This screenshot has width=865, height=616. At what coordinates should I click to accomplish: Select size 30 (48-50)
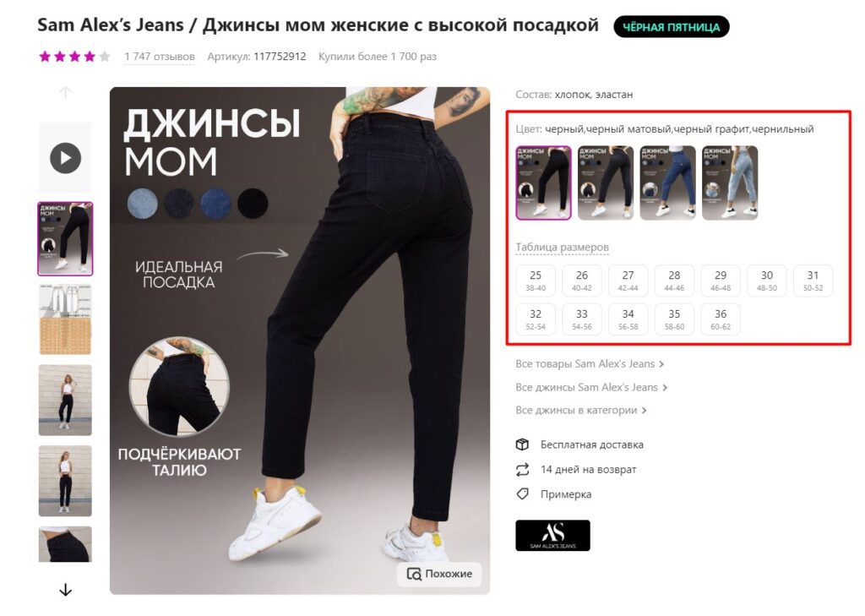point(767,281)
